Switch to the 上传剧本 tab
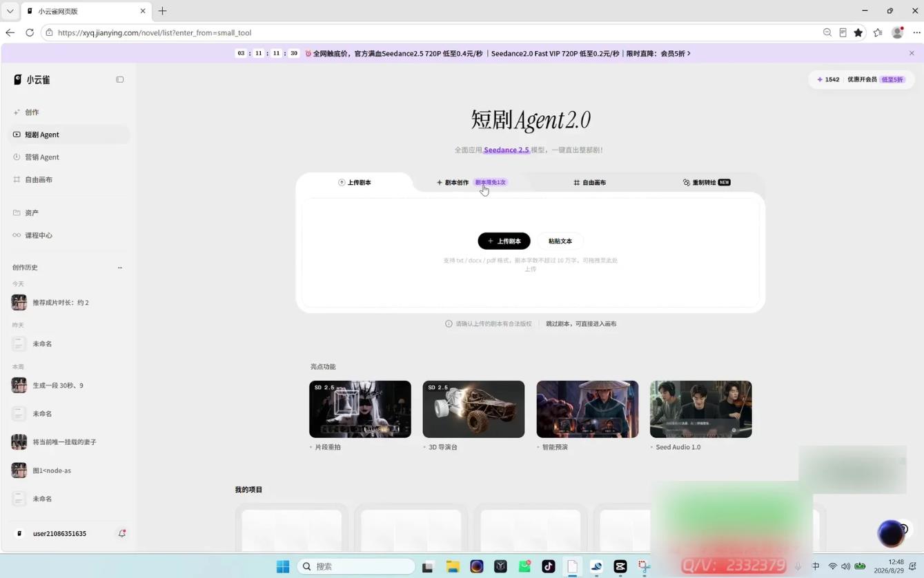The height and width of the screenshot is (578, 924). click(355, 183)
